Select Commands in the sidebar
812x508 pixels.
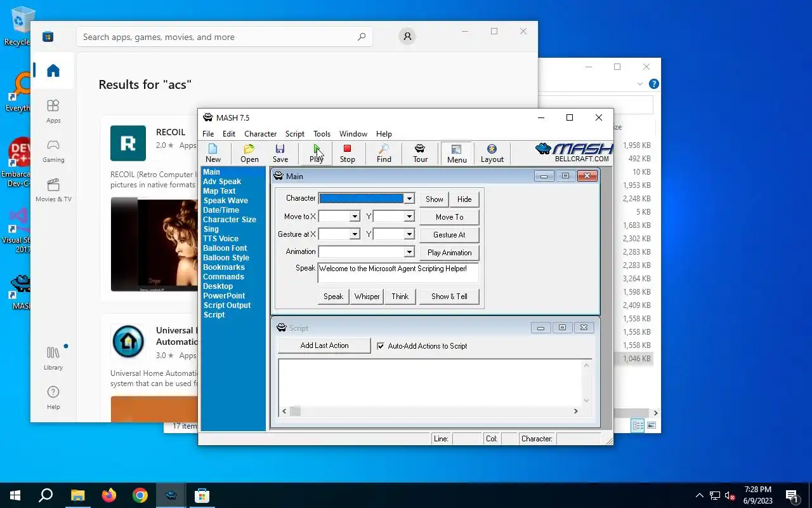(x=223, y=277)
